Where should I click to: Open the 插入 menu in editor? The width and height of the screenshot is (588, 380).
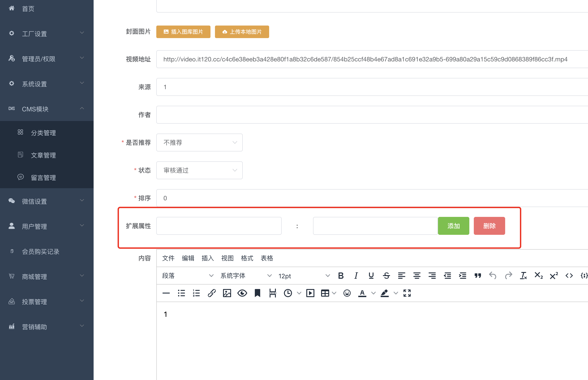click(x=208, y=258)
